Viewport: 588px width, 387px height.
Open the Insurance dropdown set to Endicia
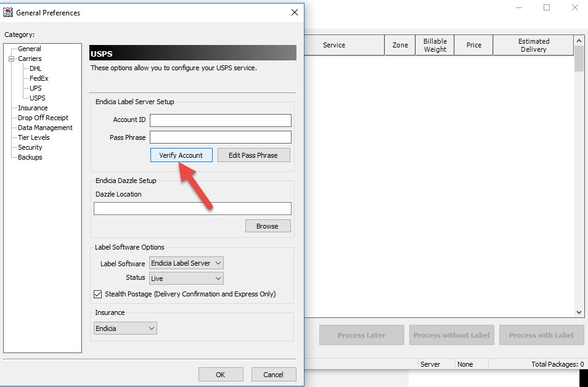[125, 328]
